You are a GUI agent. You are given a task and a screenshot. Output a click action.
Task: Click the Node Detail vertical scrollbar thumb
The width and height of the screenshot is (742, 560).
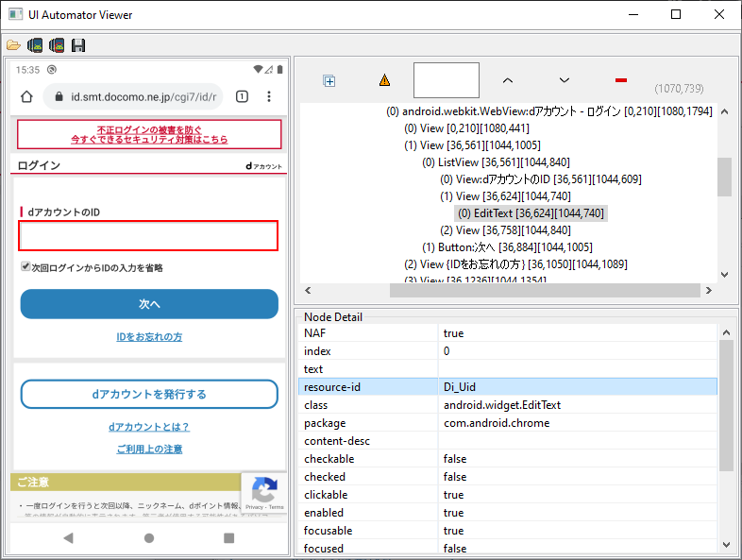[x=726, y=406]
